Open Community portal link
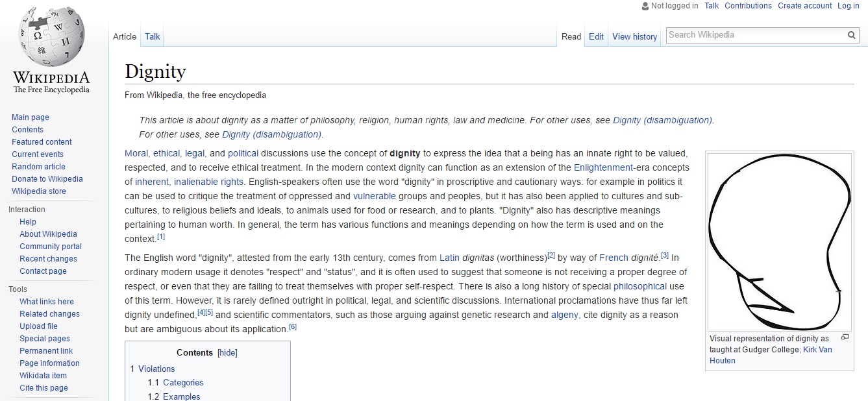 (x=51, y=247)
